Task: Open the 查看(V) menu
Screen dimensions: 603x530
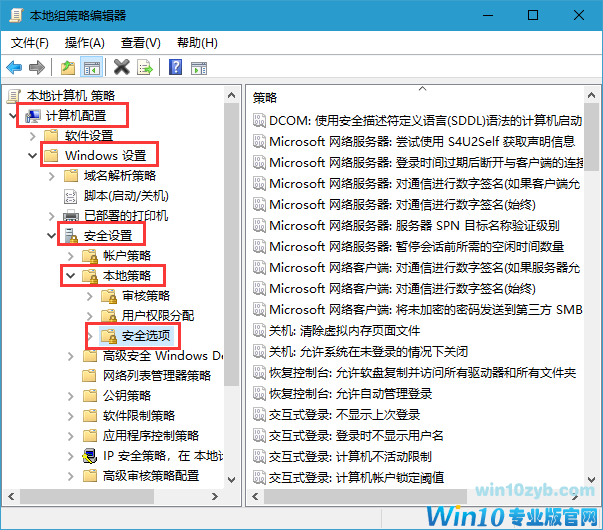Action: coord(140,43)
